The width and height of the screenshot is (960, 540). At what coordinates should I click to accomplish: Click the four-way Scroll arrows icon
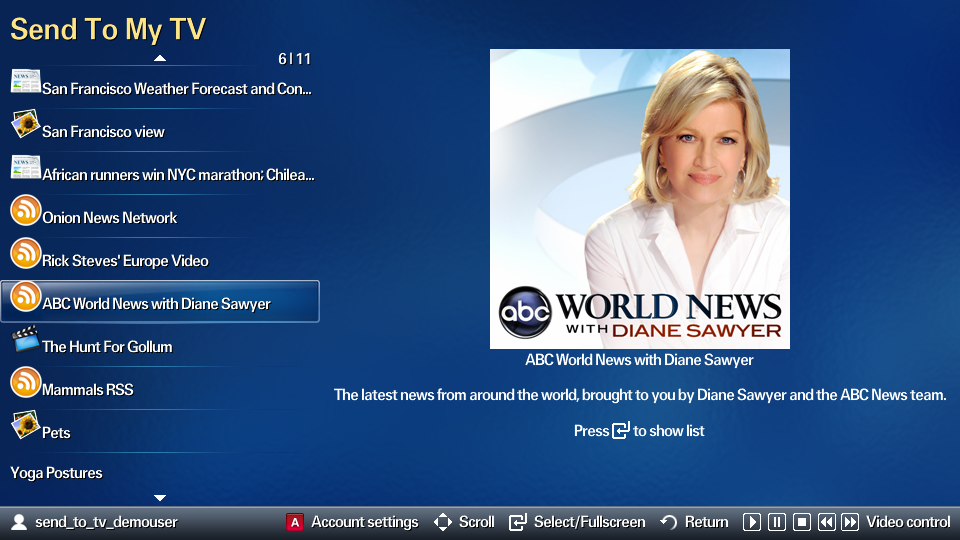(x=442, y=522)
